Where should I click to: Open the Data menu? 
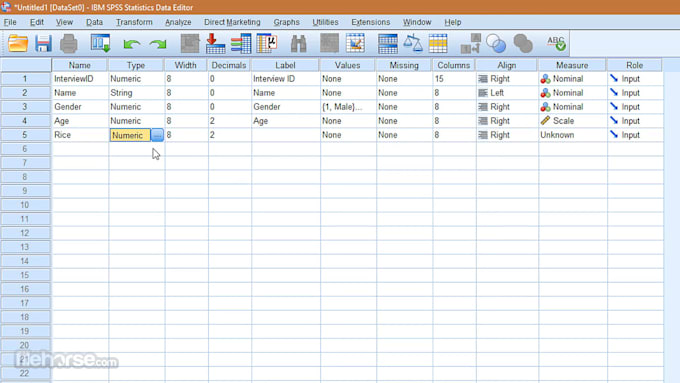coord(94,22)
